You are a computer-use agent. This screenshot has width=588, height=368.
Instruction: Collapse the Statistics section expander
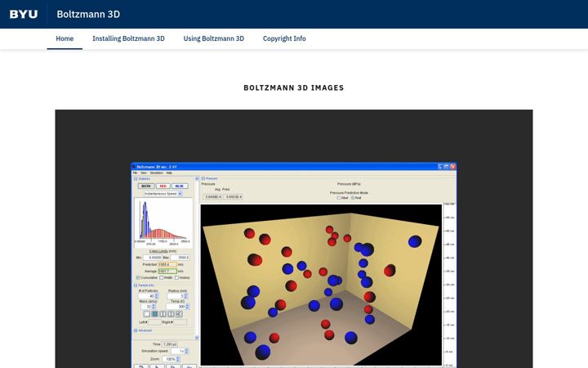(136, 179)
